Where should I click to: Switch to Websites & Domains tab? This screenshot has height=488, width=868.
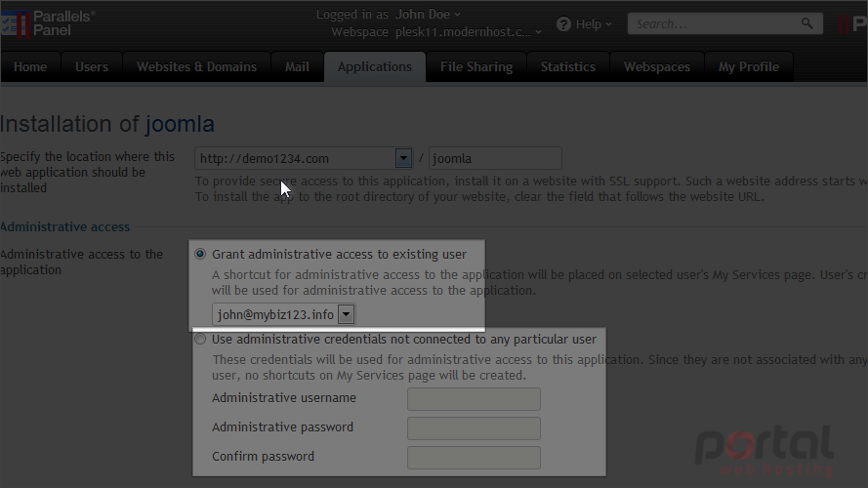pyautogui.click(x=196, y=67)
